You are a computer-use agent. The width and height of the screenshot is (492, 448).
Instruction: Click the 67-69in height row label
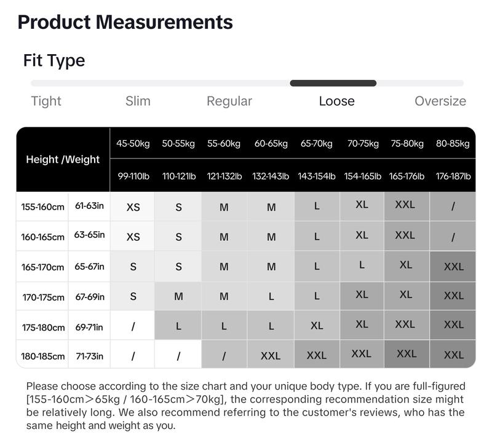point(89,297)
